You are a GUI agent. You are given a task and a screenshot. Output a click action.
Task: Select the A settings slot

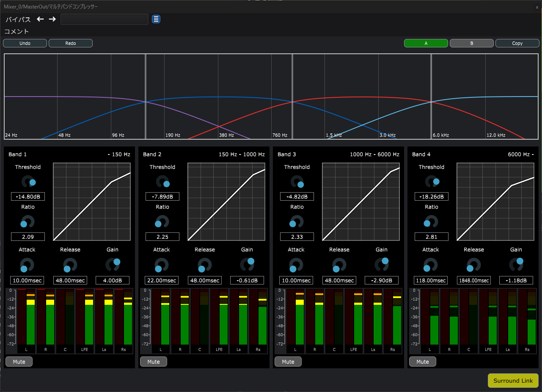pyautogui.click(x=426, y=43)
